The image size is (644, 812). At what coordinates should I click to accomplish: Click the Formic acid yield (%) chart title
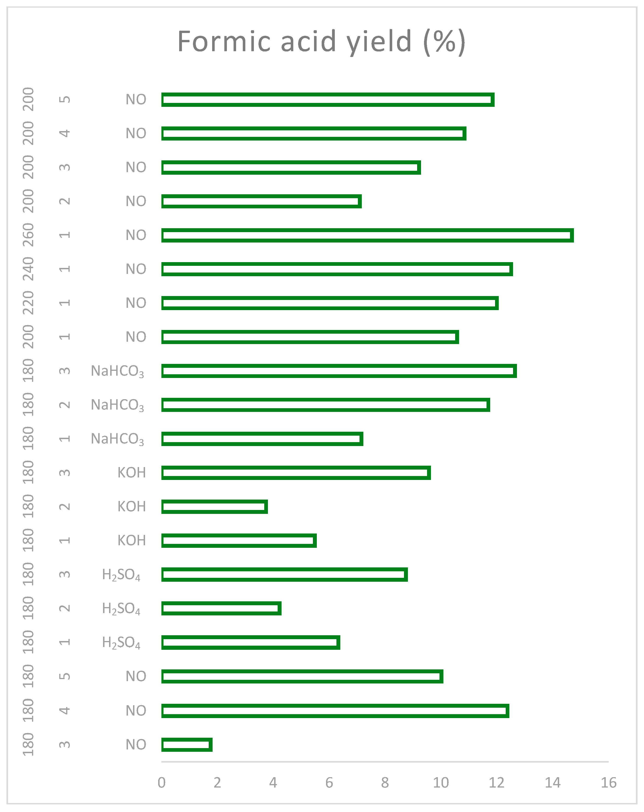point(321,42)
